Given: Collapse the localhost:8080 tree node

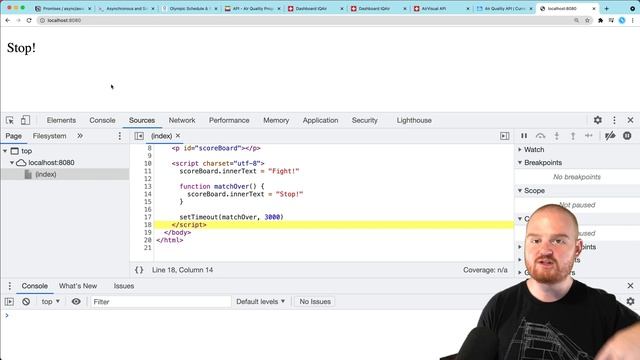Looking at the screenshot, I should (x=12, y=162).
